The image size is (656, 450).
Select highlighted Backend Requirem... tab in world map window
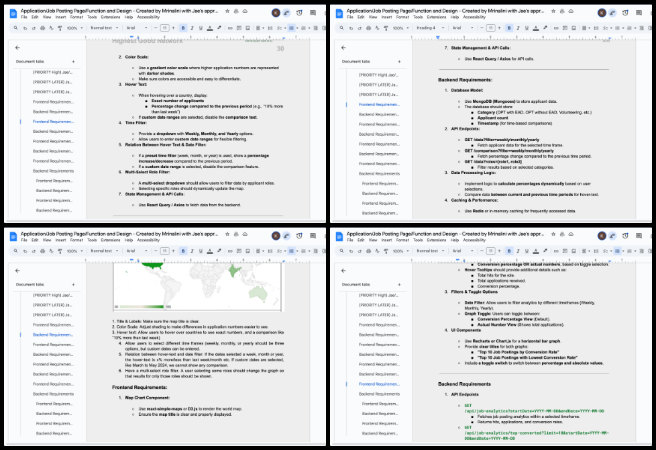click(x=54, y=335)
